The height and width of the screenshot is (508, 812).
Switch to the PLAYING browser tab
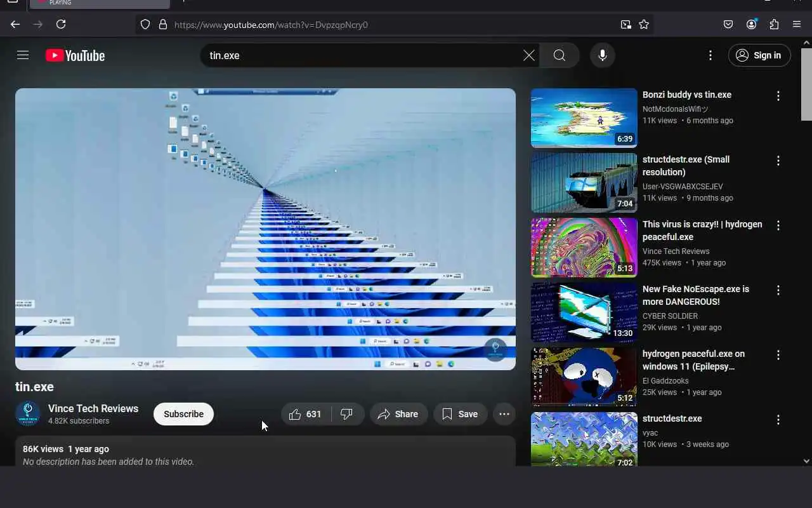(x=100, y=3)
